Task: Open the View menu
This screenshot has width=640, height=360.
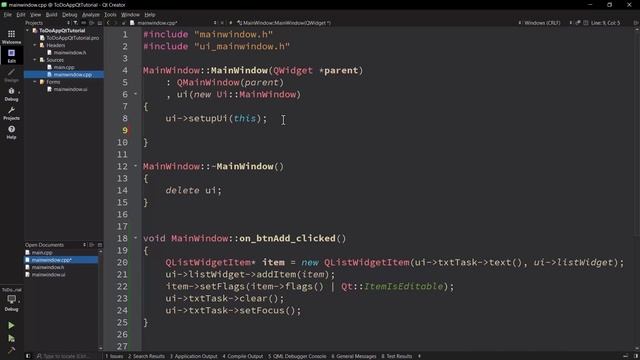Action: click(x=36, y=15)
